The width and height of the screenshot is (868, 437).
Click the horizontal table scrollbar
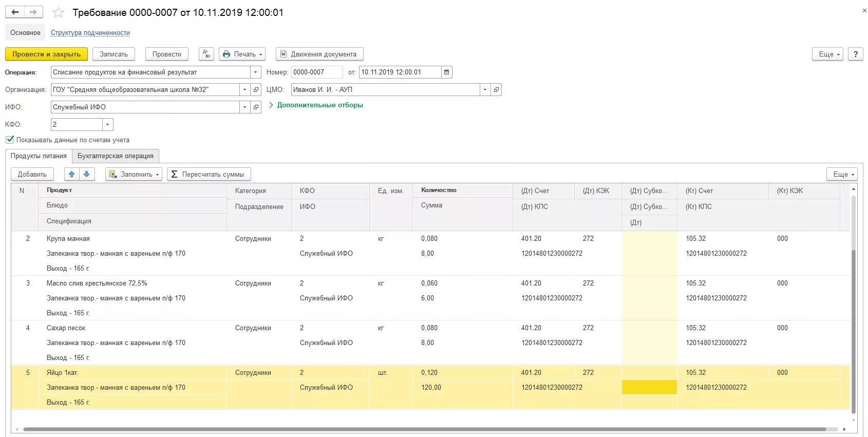click(424, 429)
